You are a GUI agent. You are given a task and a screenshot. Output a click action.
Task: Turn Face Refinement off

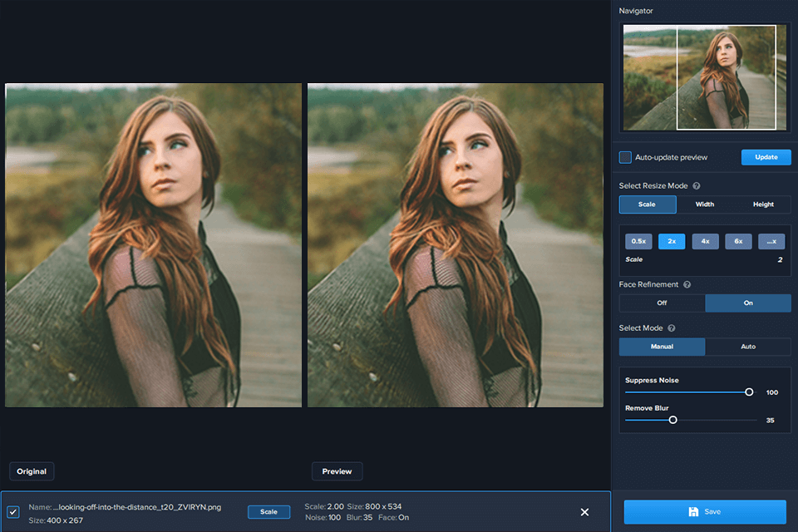coord(662,303)
